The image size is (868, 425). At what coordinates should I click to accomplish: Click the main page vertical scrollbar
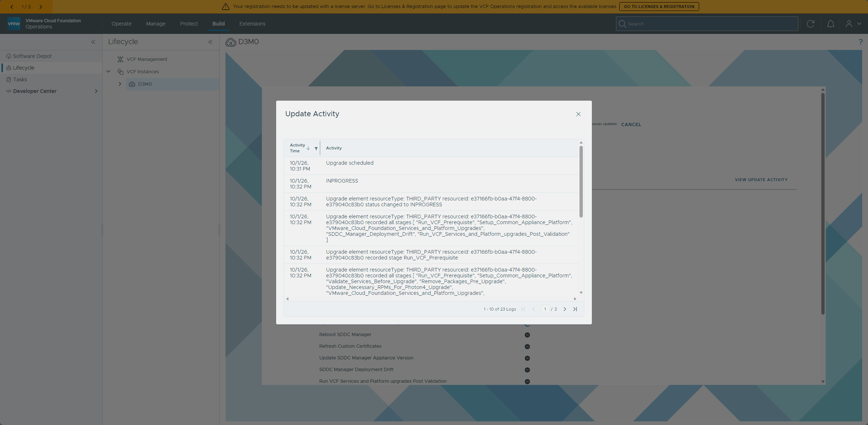point(823,203)
